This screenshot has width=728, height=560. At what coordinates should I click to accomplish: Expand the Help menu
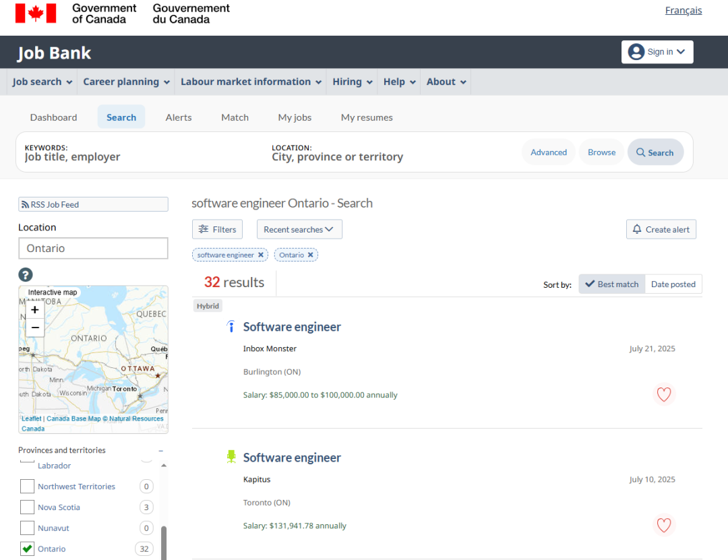click(x=399, y=82)
